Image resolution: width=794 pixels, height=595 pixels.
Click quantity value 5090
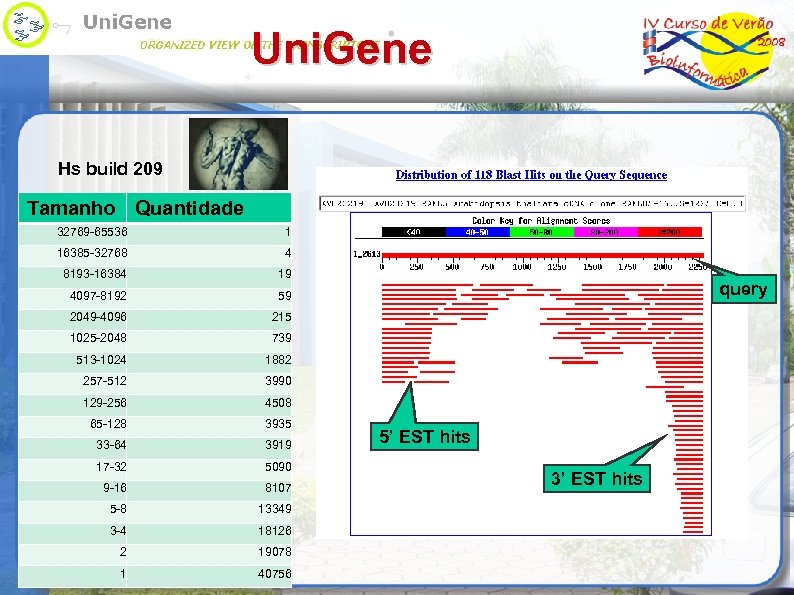click(278, 467)
